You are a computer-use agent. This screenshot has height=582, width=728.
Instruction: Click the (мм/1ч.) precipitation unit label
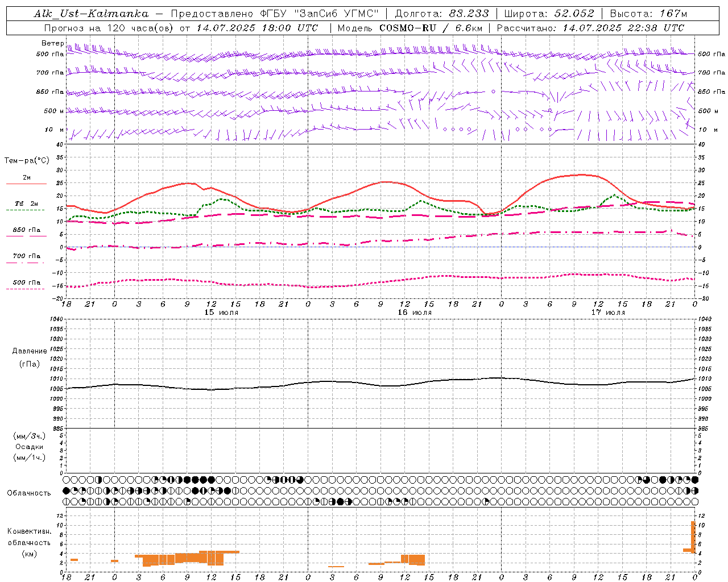click(30, 458)
